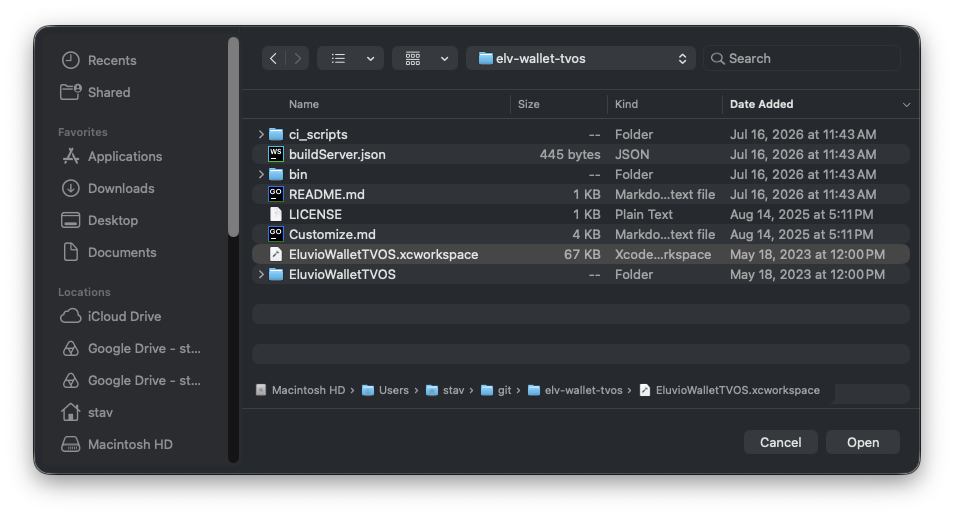The height and width of the screenshot is (516, 954).
Task: Click the iCloud Drive cloud icon
Action: coord(71,316)
